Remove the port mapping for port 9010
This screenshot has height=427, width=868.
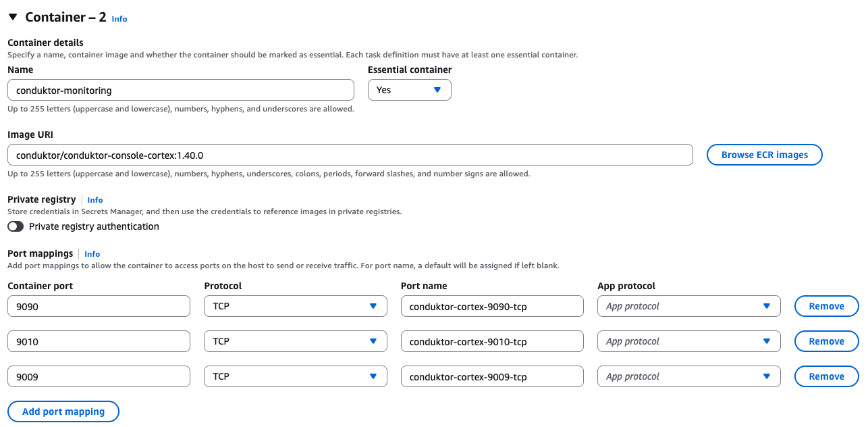(826, 341)
